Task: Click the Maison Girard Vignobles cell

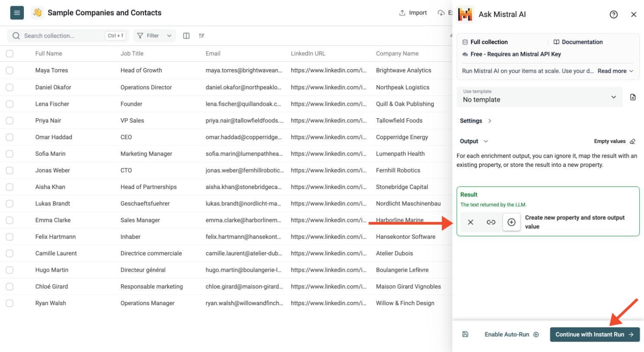Action: tap(409, 287)
